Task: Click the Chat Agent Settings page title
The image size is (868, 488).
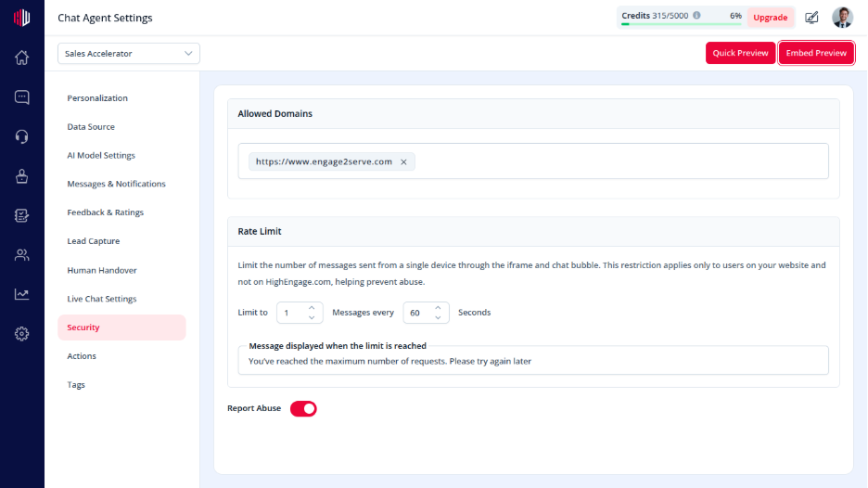Action: pyautogui.click(x=105, y=18)
